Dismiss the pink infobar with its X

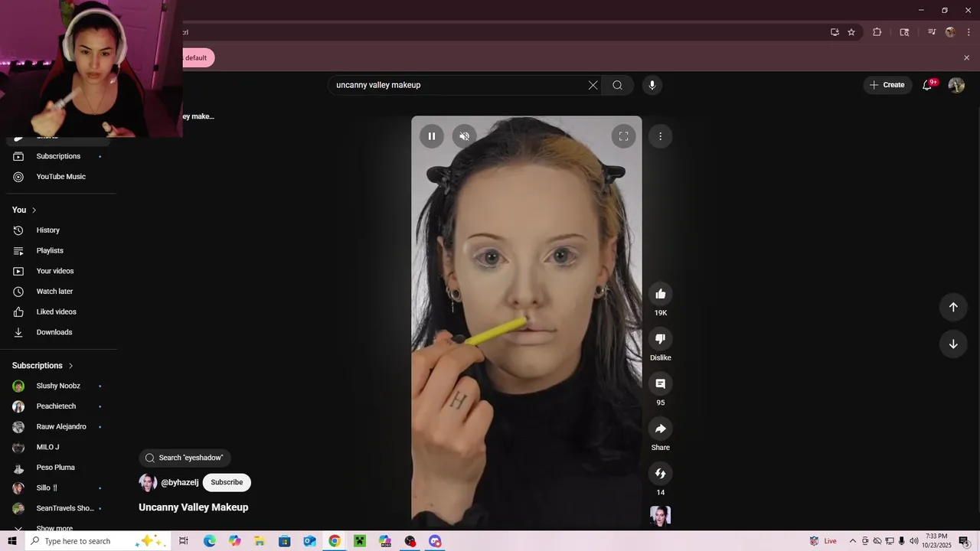[966, 58]
